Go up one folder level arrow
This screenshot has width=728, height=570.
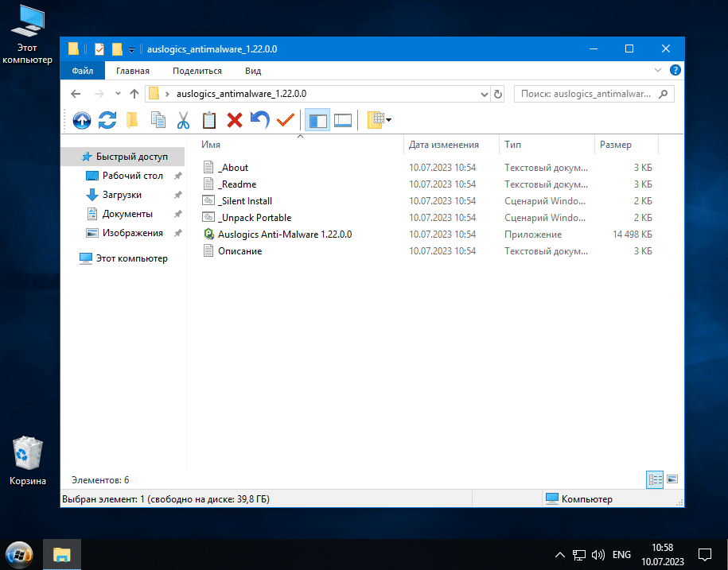pyautogui.click(x=134, y=94)
